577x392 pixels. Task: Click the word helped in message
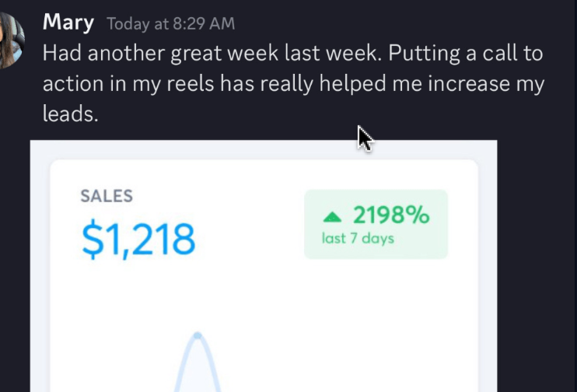click(x=353, y=84)
